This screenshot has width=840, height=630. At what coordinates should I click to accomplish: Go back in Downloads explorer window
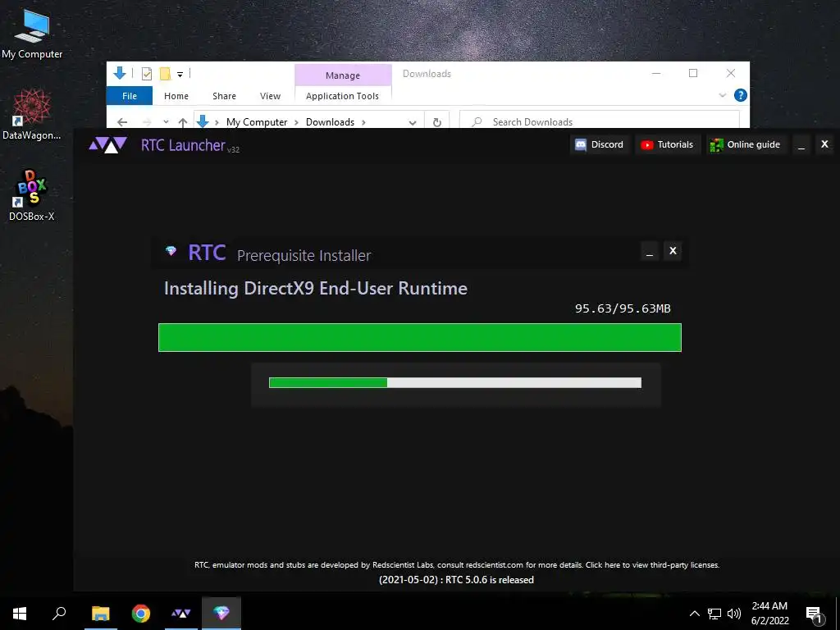coord(122,122)
